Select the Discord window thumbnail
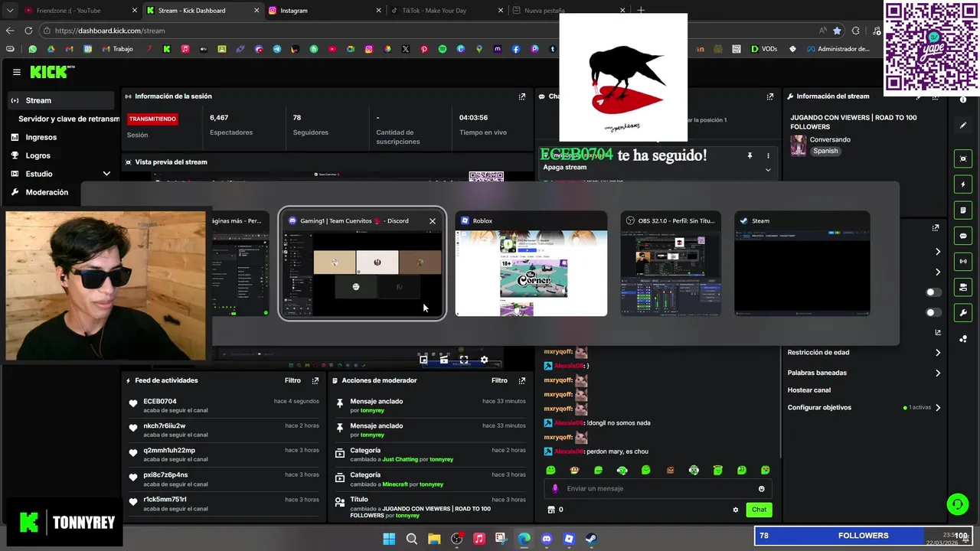 point(362,264)
